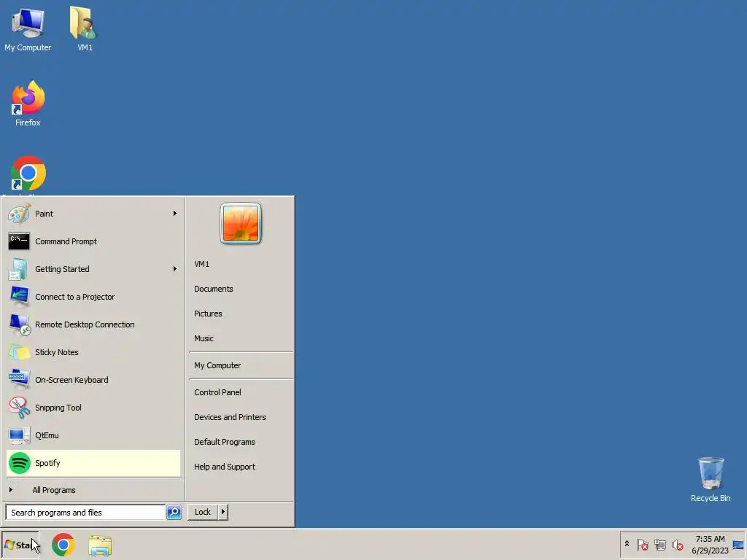This screenshot has height=560, width=747.
Task: Click Show desktop button at taskbar end
Action: tap(738, 545)
